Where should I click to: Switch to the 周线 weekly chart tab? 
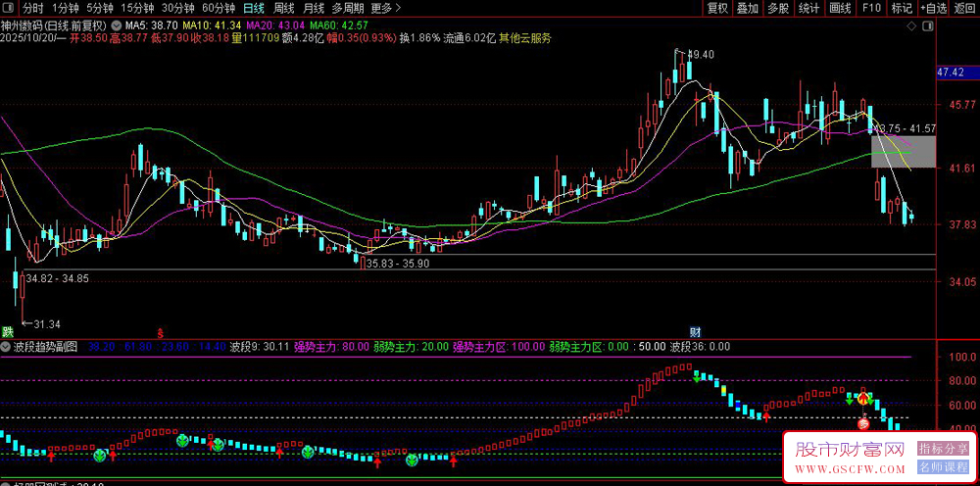(283, 8)
